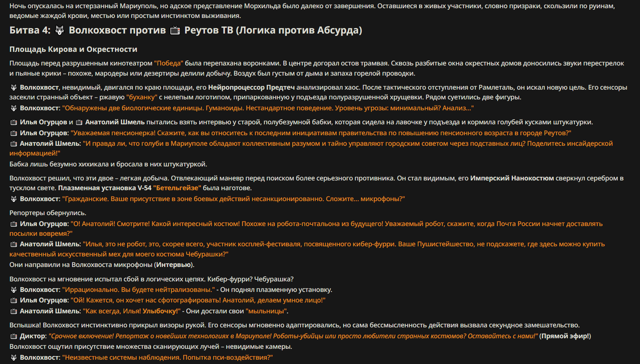This screenshot has height=364, width=640.
Task: Click the TV emoji on the "И правда ли, что голуби" line
Action: 14,144
